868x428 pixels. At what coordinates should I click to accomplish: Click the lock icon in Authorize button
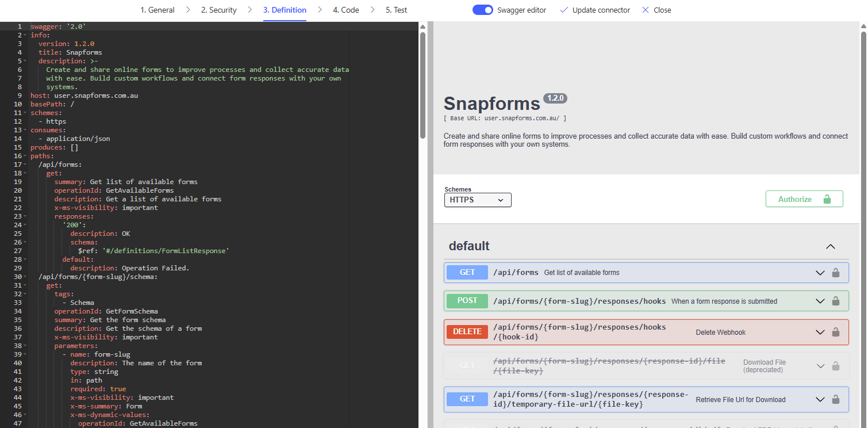point(827,199)
